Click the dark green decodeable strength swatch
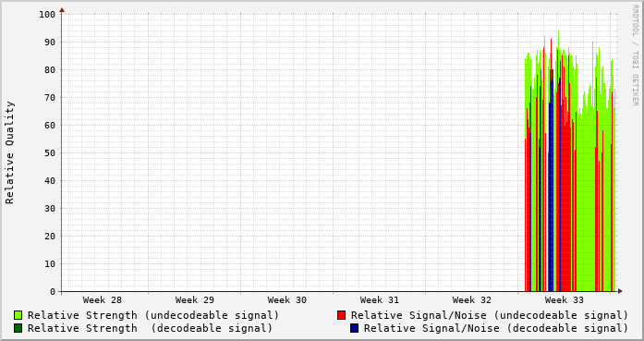Viewport: 644px width, 341px height. coord(18,328)
